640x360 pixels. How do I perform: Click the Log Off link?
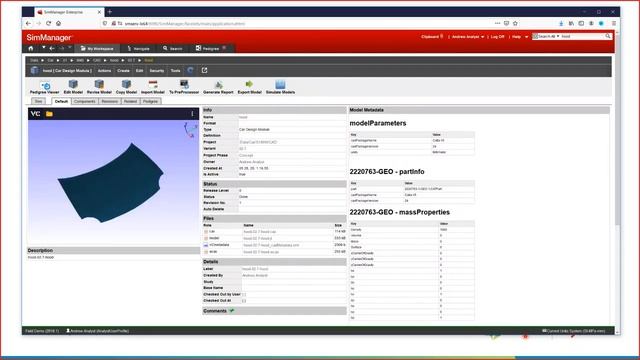pos(498,37)
